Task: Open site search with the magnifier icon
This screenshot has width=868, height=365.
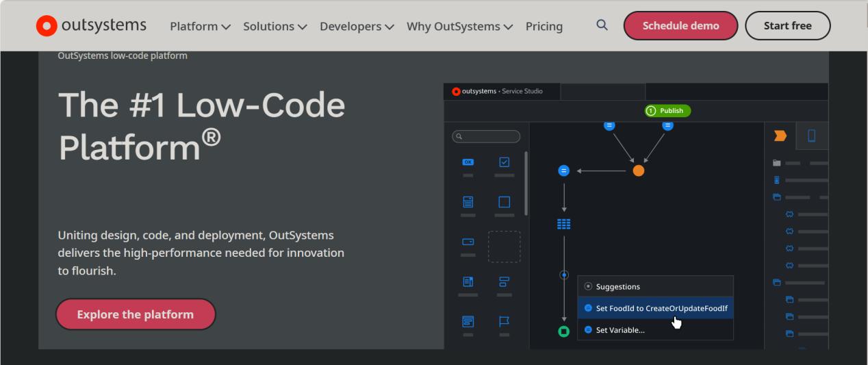Action: 602,25
